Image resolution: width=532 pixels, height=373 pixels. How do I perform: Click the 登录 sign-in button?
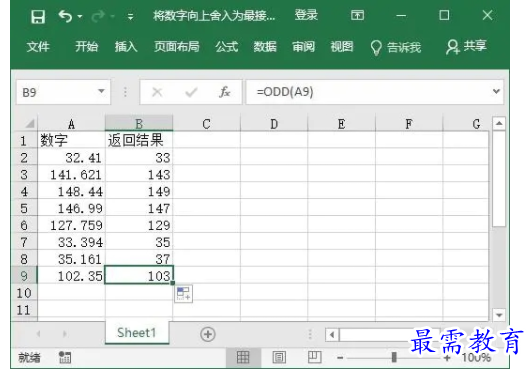[x=306, y=15]
